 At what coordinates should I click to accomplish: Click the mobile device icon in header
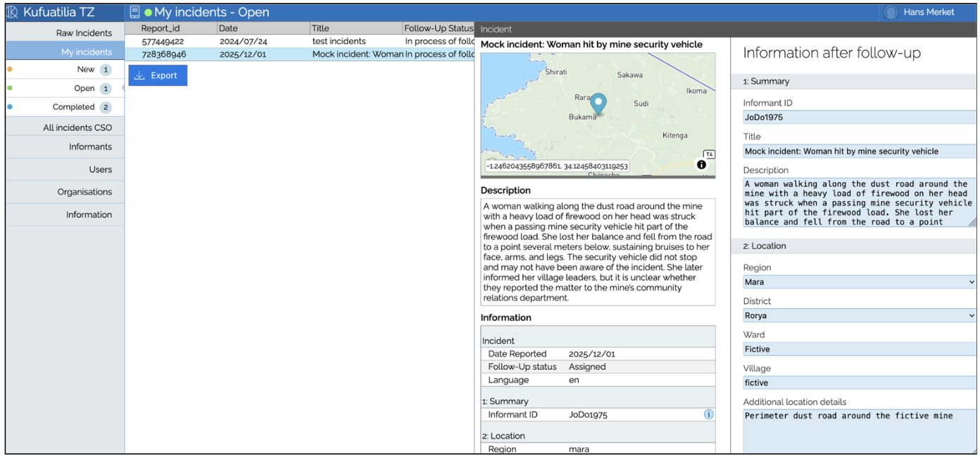tap(134, 12)
